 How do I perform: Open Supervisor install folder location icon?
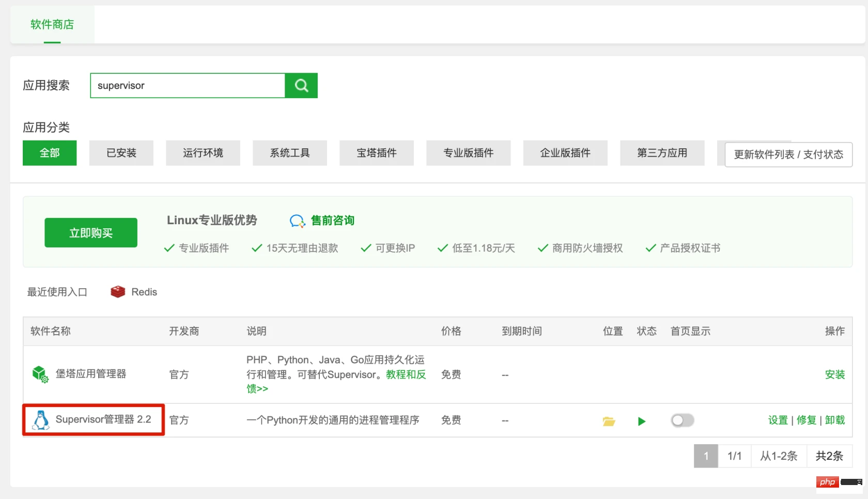609,422
